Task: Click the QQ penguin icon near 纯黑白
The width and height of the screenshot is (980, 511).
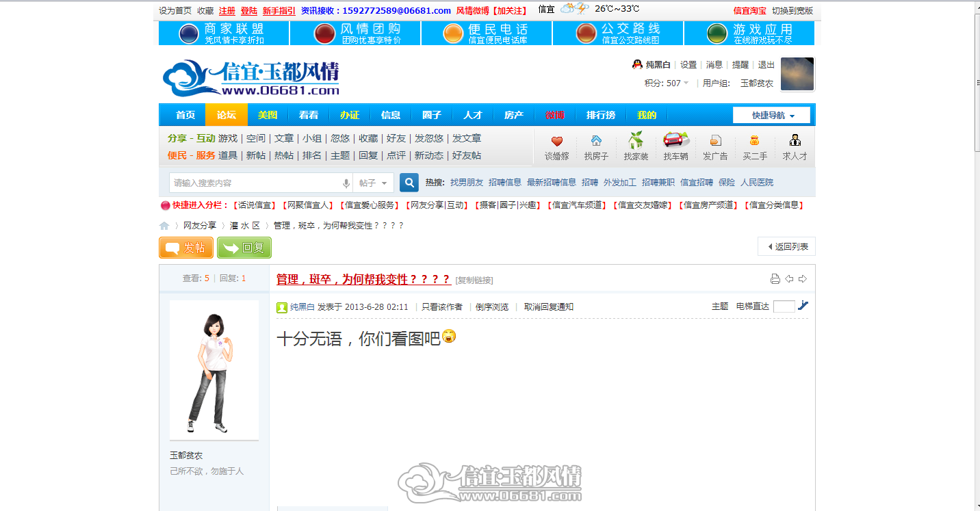Action: click(x=637, y=64)
